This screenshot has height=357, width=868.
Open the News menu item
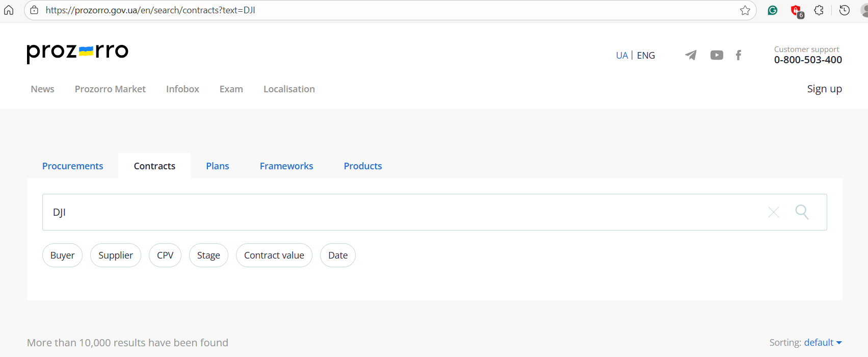point(42,89)
